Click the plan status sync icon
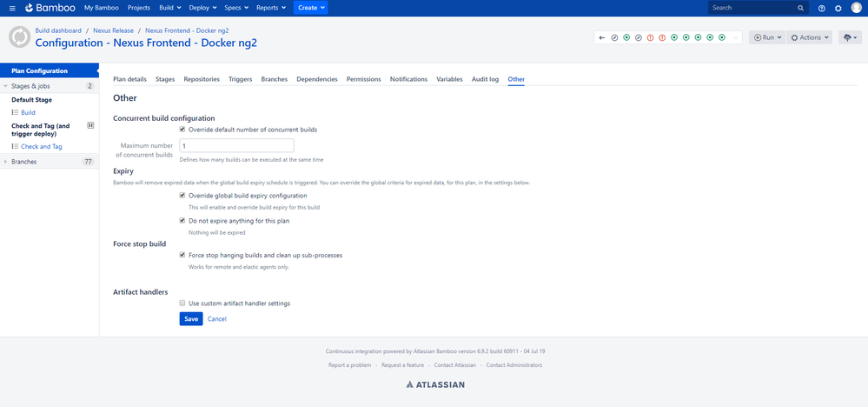The width and height of the screenshot is (868, 407). (x=19, y=37)
